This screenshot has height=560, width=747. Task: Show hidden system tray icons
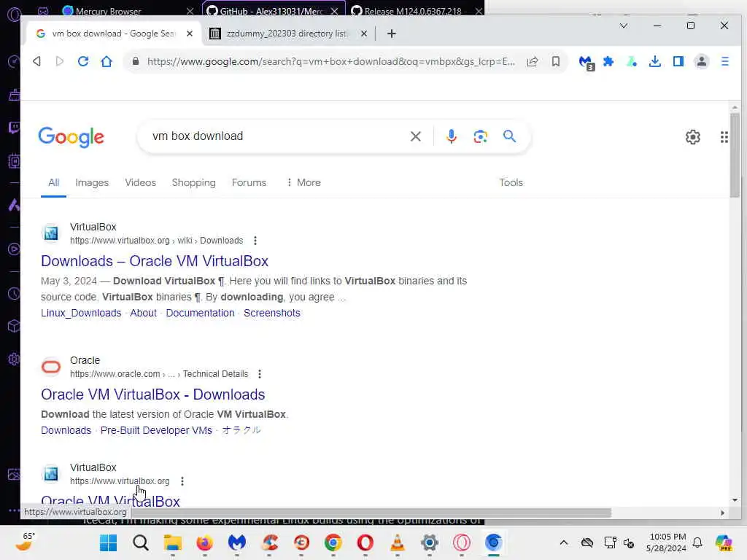point(564,542)
